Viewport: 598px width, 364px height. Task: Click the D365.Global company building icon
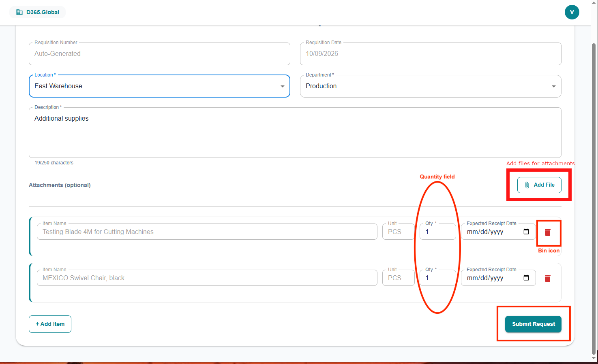(19, 12)
